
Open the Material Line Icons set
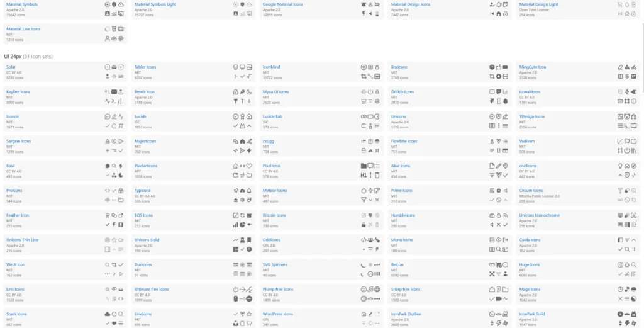pyautogui.click(x=23, y=29)
